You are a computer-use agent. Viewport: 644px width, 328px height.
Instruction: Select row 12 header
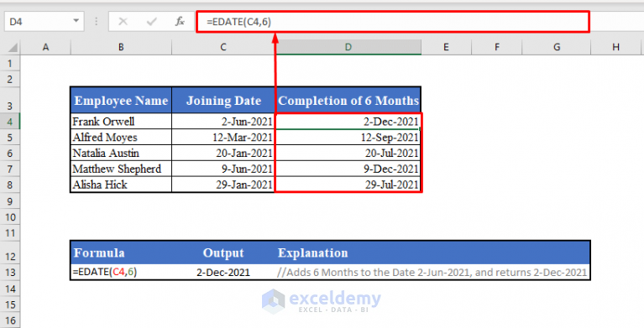pos(10,253)
